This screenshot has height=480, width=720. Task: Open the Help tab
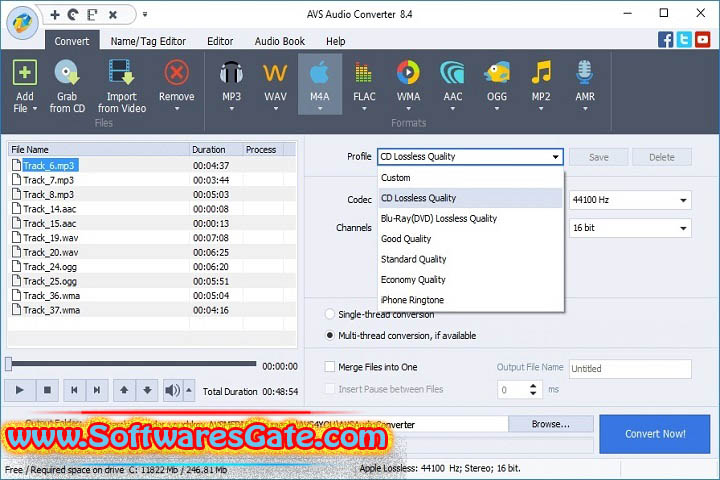(x=336, y=41)
